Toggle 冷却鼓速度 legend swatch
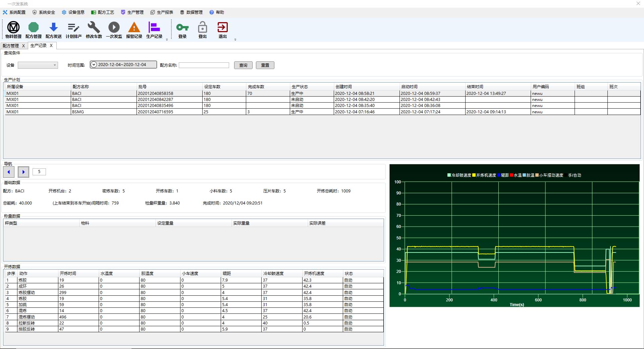The image size is (644, 349). point(449,175)
